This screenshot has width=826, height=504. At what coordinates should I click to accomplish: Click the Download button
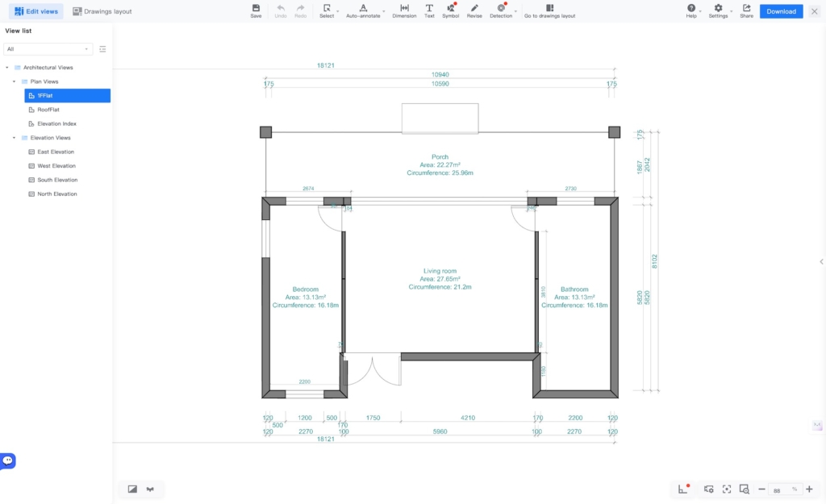tap(781, 11)
